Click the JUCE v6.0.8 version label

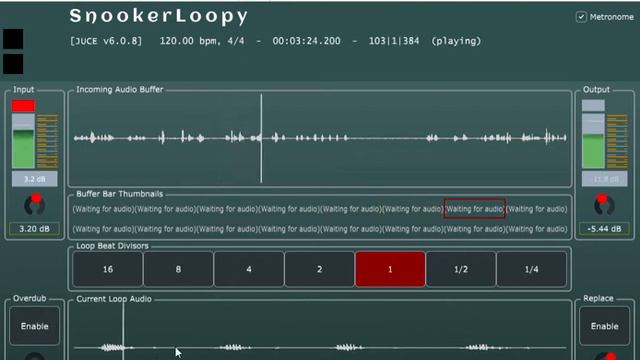point(106,41)
